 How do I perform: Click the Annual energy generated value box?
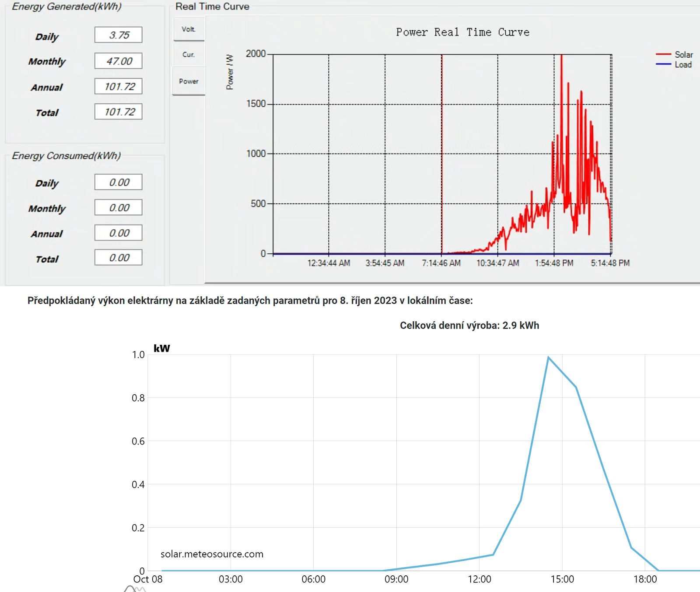[x=119, y=86]
